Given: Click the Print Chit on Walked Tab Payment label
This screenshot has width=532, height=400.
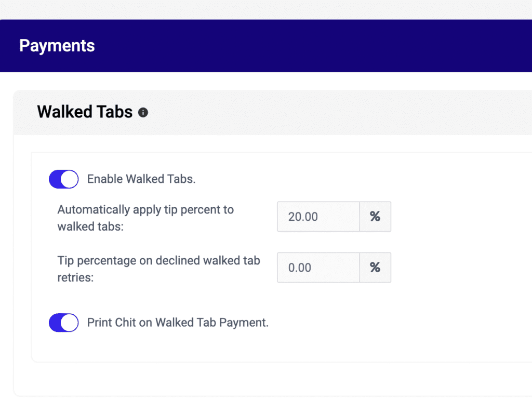Looking at the screenshot, I should (178, 323).
